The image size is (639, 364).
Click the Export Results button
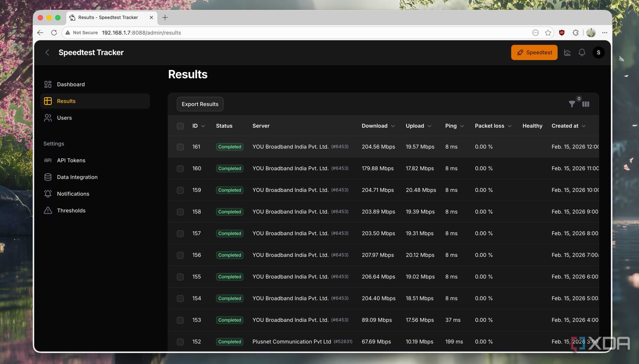(200, 104)
